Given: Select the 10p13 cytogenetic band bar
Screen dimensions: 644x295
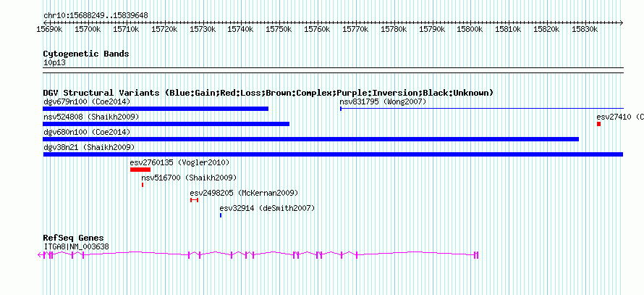Looking at the screenshot, I should click(333, 70).
